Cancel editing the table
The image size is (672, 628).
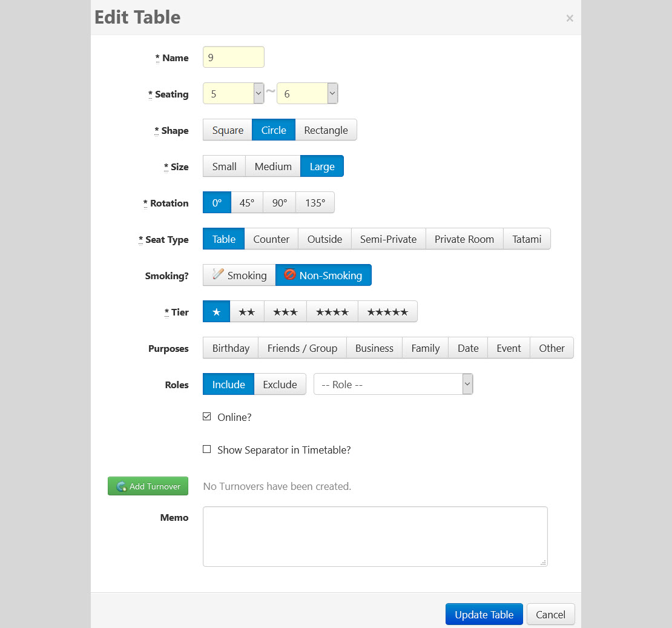coord(550,614)
